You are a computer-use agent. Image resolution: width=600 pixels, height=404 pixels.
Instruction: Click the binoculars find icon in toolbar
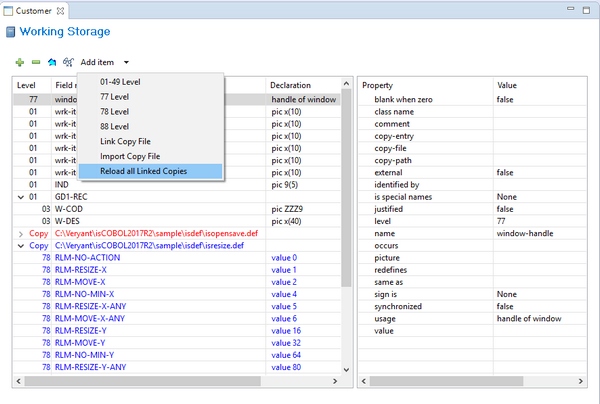[68, 62]
